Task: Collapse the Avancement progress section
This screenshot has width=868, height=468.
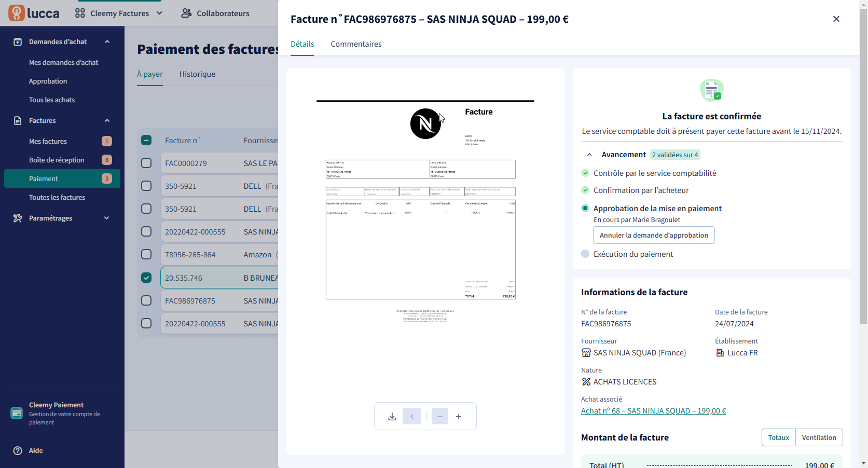Action: [x=589, y=155]
